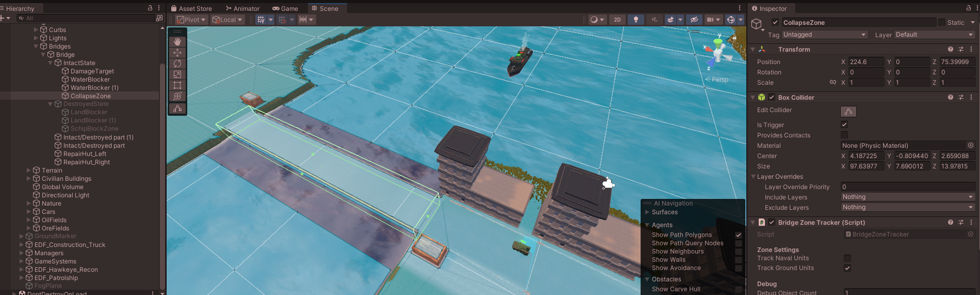Toggle Bridge Zone Tracker enabled checkbox
This screenshot has height=295, width=980.
[772, 222]
